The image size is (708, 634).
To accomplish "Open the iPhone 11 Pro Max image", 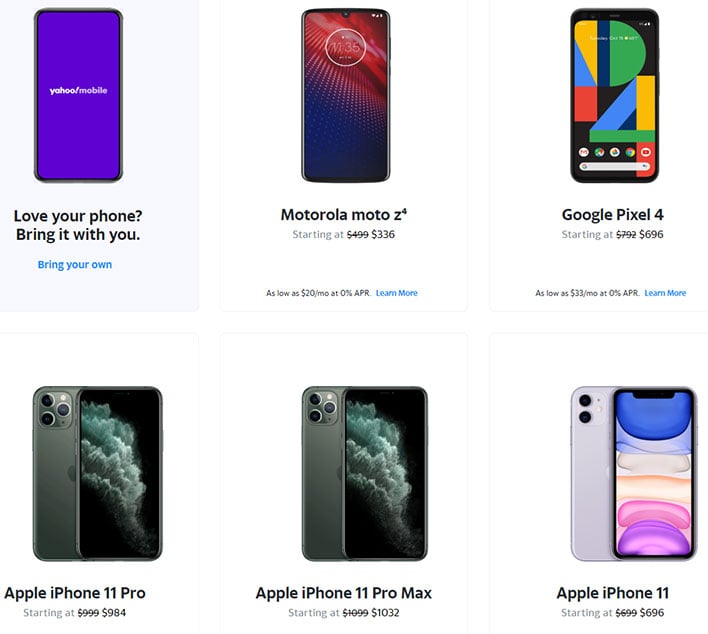I will click(x=364, y=473).
